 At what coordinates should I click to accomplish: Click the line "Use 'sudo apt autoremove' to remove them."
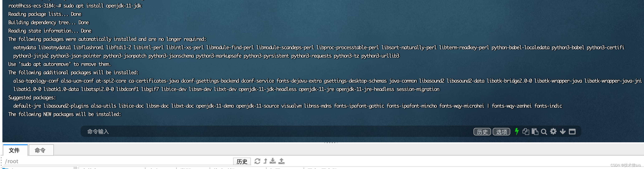pyautogui.click(x=59, y=64)
